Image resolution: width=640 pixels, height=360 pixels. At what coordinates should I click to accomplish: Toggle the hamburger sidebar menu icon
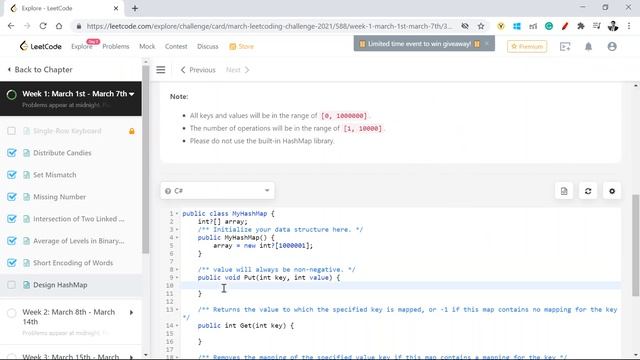pos(161,70)
